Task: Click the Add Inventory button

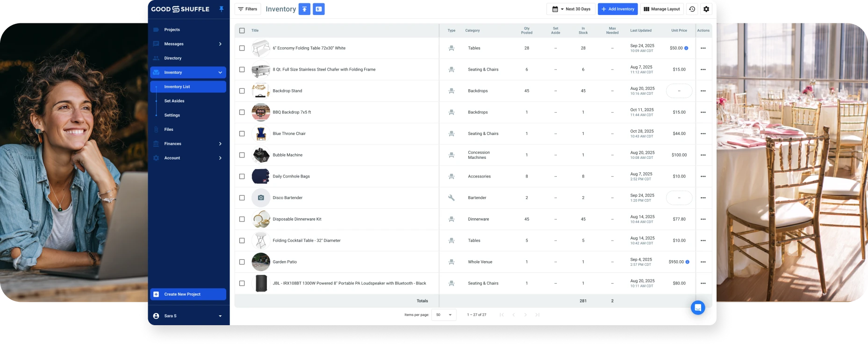Action: pyautogui.click(x=617, y=9)
